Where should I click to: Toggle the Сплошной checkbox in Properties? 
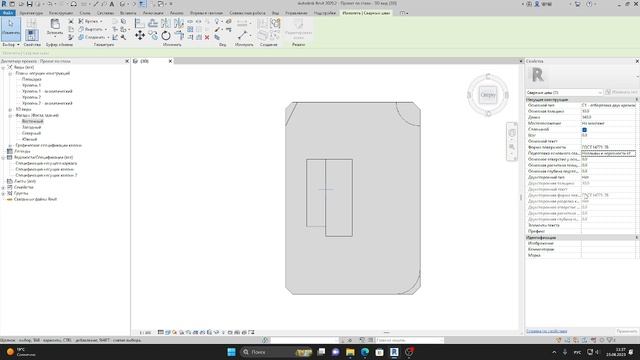tap(584, 129)
